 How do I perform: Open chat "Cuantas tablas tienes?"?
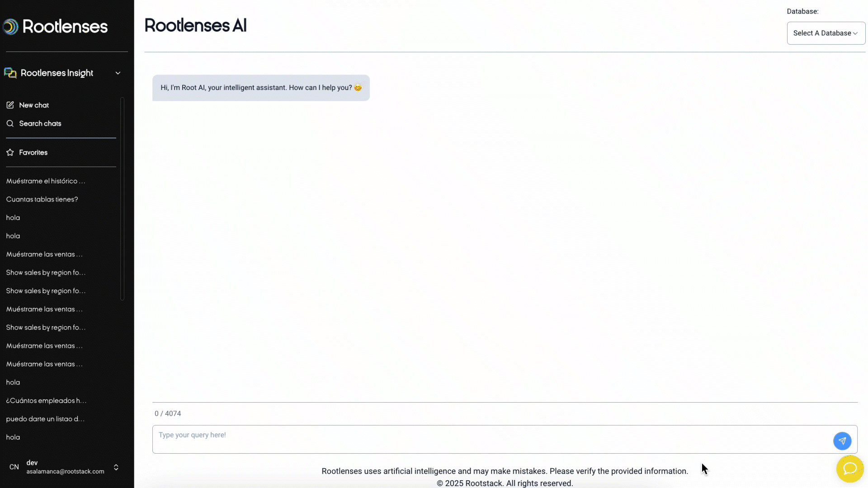click(x=42, y=199)
